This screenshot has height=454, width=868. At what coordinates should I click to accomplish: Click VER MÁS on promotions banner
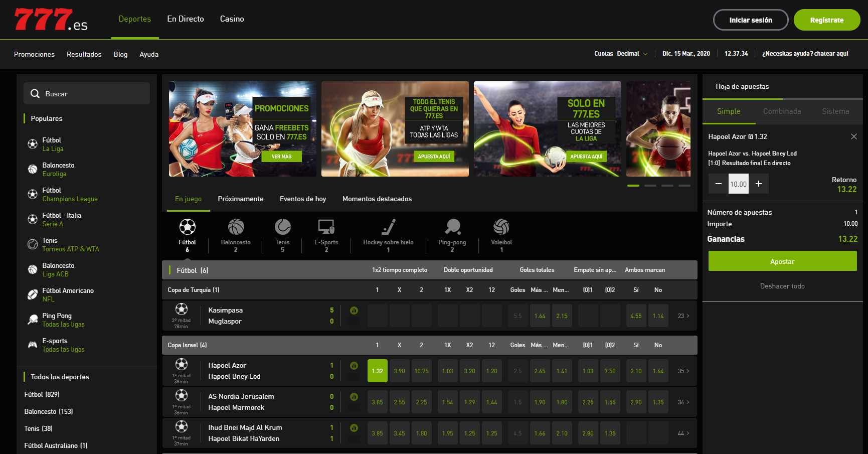[282, 157]
